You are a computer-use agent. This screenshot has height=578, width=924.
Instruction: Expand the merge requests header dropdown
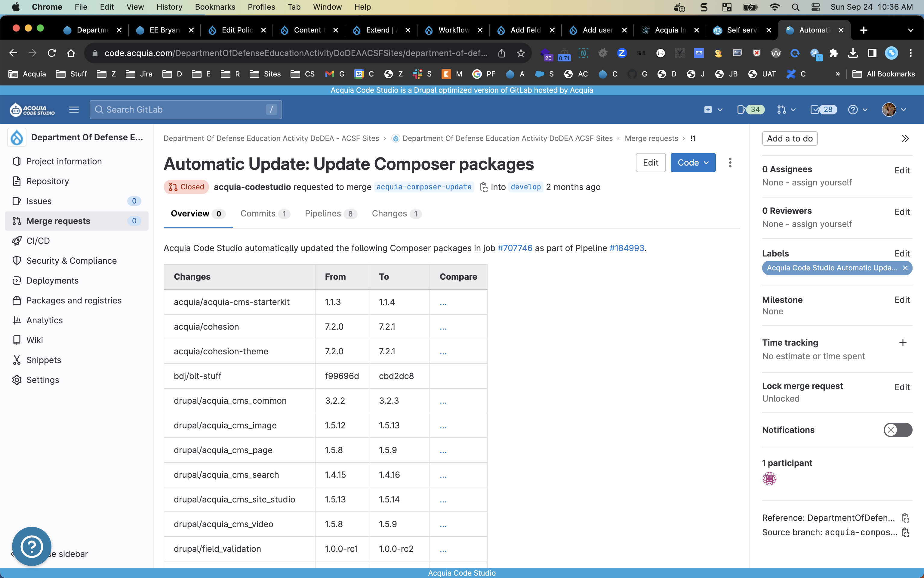pyautogui.click(x=786, y=110)
